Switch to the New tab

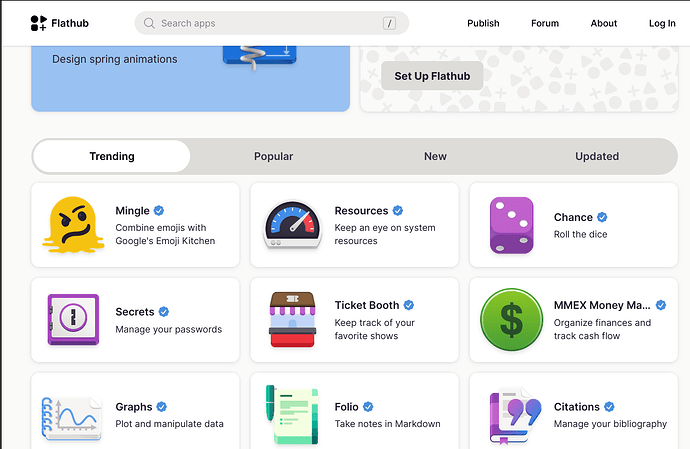point(435,156)
